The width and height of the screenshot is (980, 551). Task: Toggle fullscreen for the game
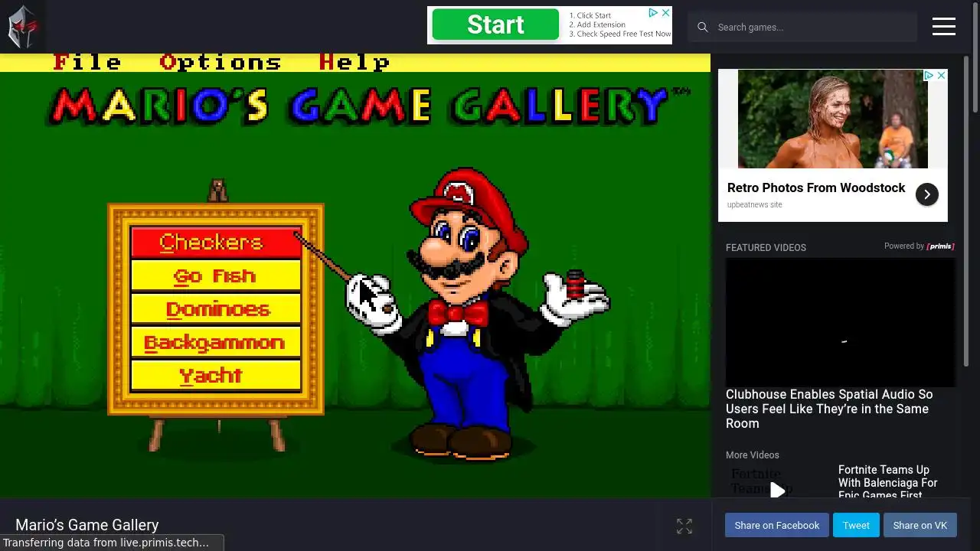pyautogui.click(x=684, y=526)
